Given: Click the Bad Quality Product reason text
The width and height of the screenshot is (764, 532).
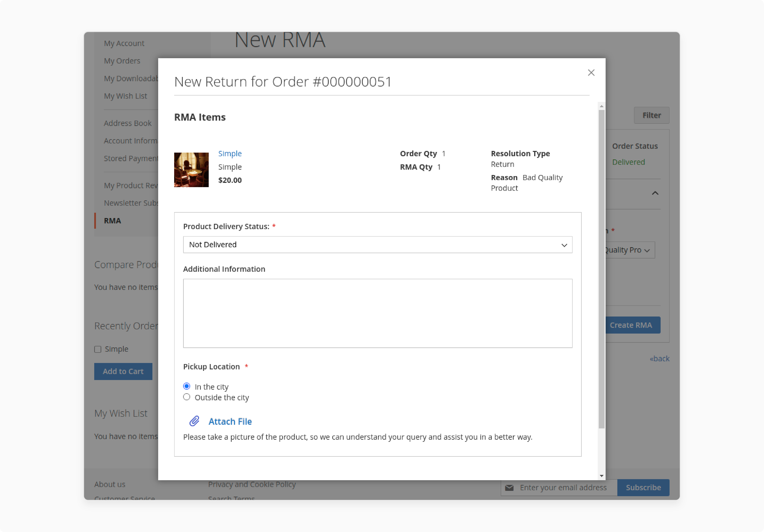Looking at the screenshot, I should point(527,183).
